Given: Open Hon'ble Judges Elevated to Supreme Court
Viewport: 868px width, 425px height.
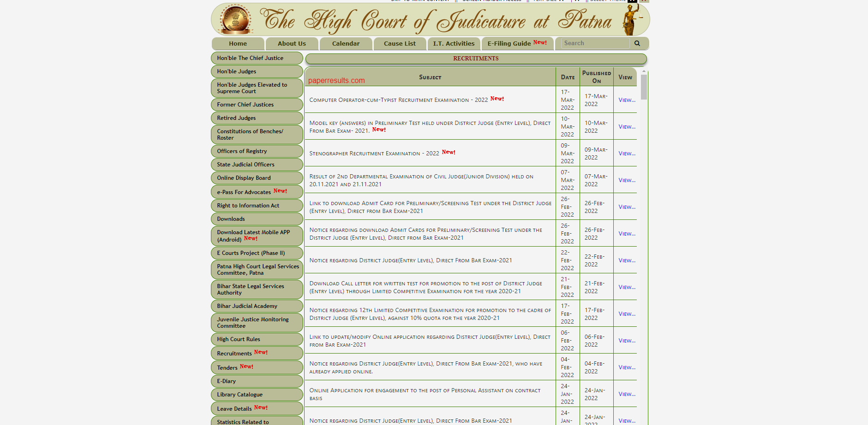Looking at the screenshot, I should pyautogui.click(x=257, y=88).
